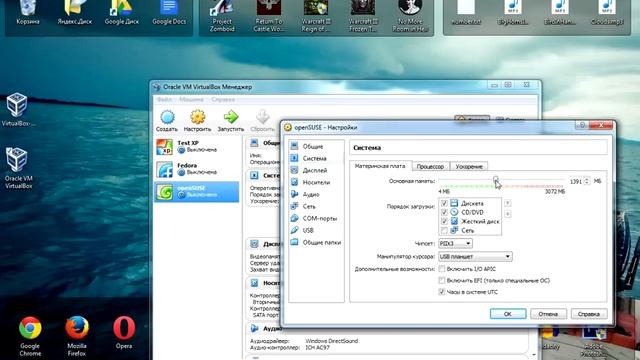Open the Справка menu in VirtualBox Manager

[x=223, y=100]
